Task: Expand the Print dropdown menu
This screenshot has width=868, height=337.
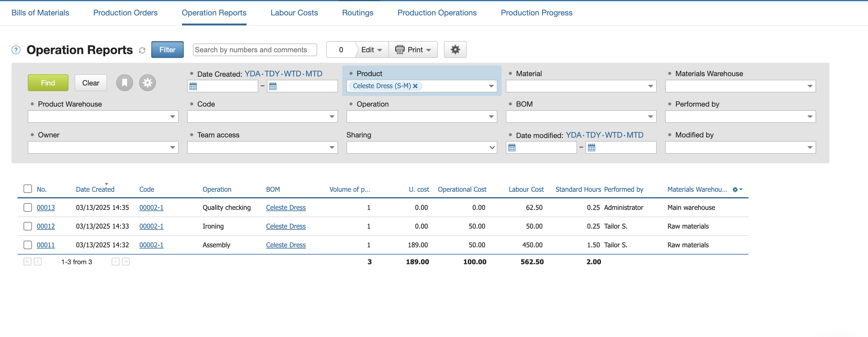Action: click(x=413, y=50)
